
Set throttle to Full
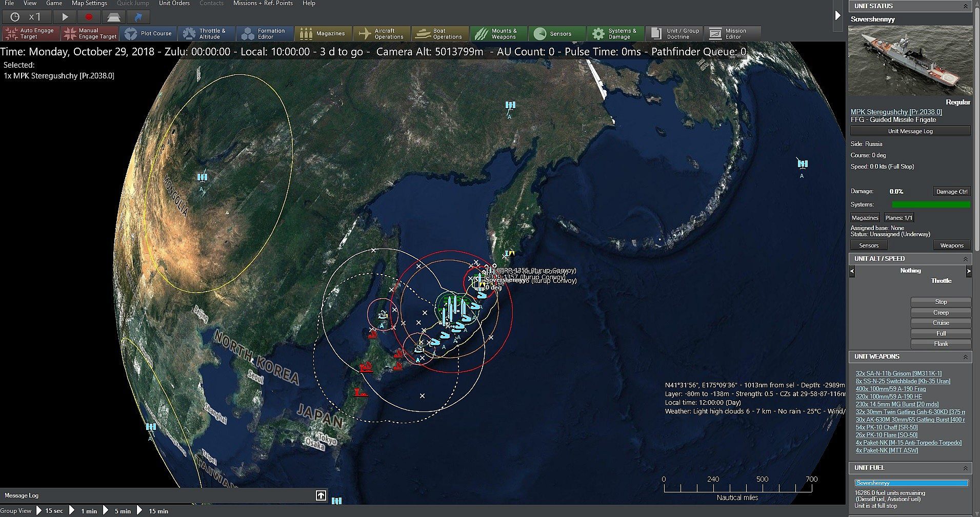coord(941,334)
